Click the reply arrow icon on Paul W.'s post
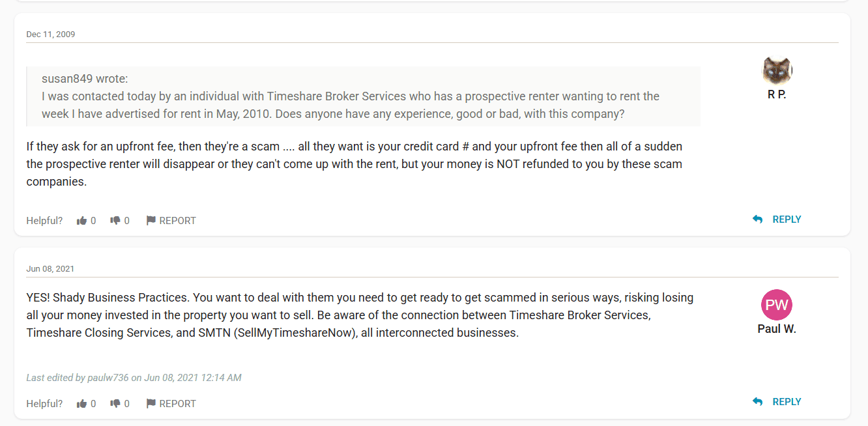 point(757,402)
